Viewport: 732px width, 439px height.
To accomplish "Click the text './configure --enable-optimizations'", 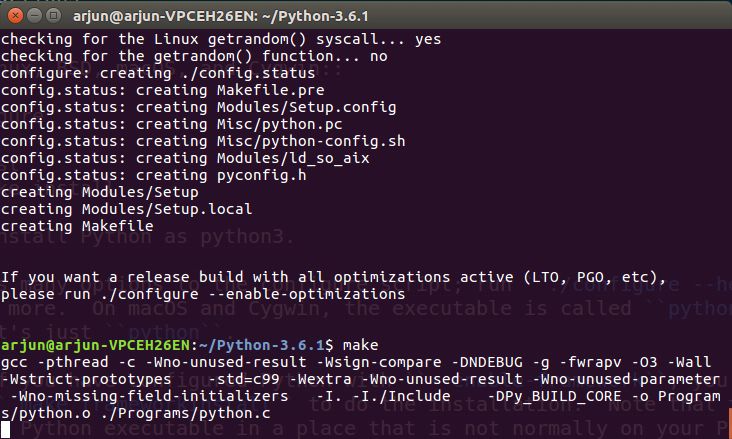I will [253, 294].
